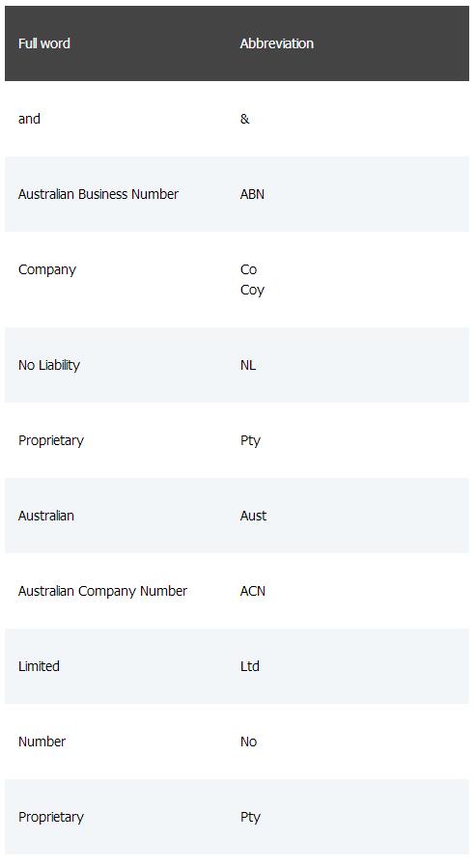Viewport: 475px width, 868px height.
Task: Select the "and" full word cell
Action: click(29, 119)
